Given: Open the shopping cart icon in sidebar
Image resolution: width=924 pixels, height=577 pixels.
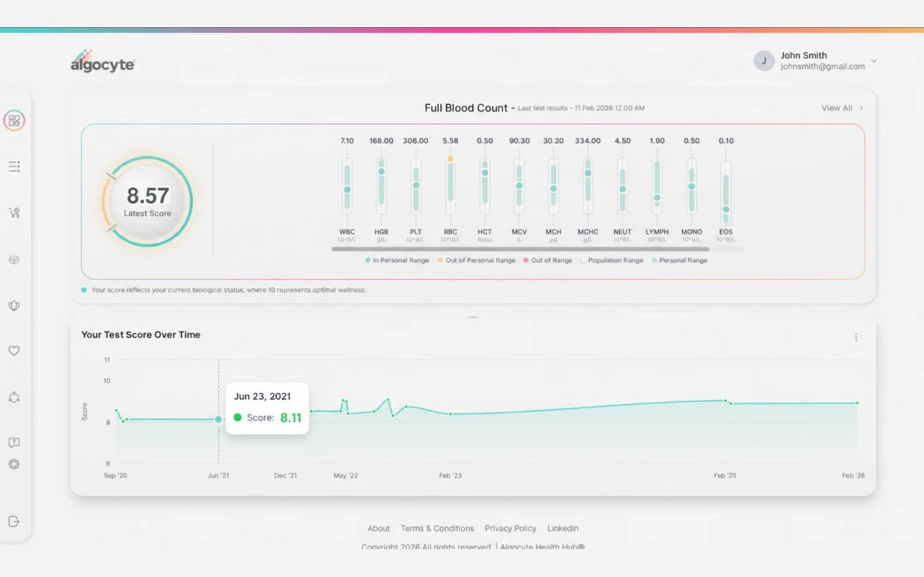Looking at the screenshot, I should 14,213.
